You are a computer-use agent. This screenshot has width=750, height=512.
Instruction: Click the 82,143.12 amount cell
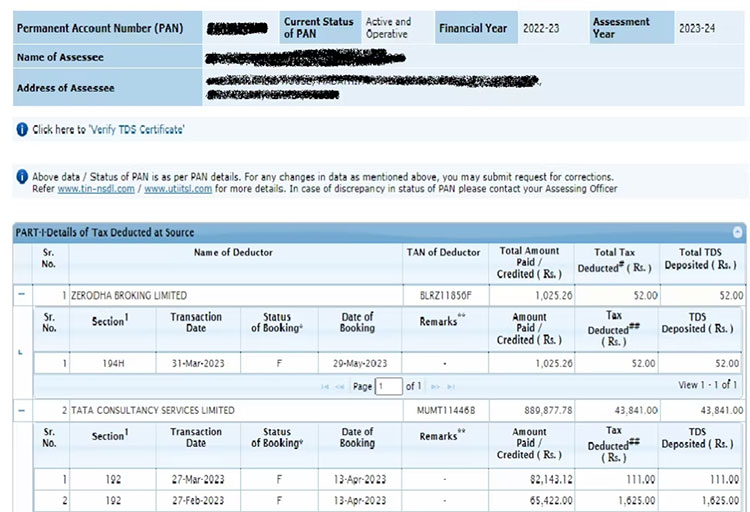(x=531, y=479)
